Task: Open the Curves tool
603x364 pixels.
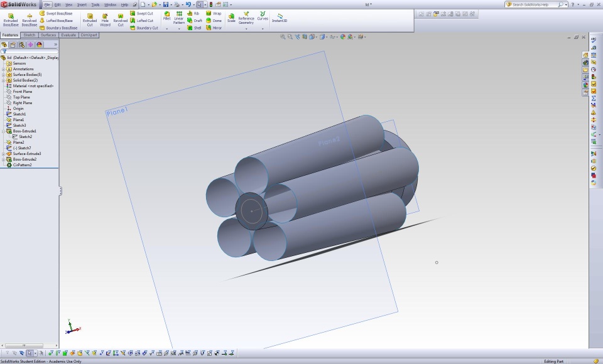Action: coord(263,16)
